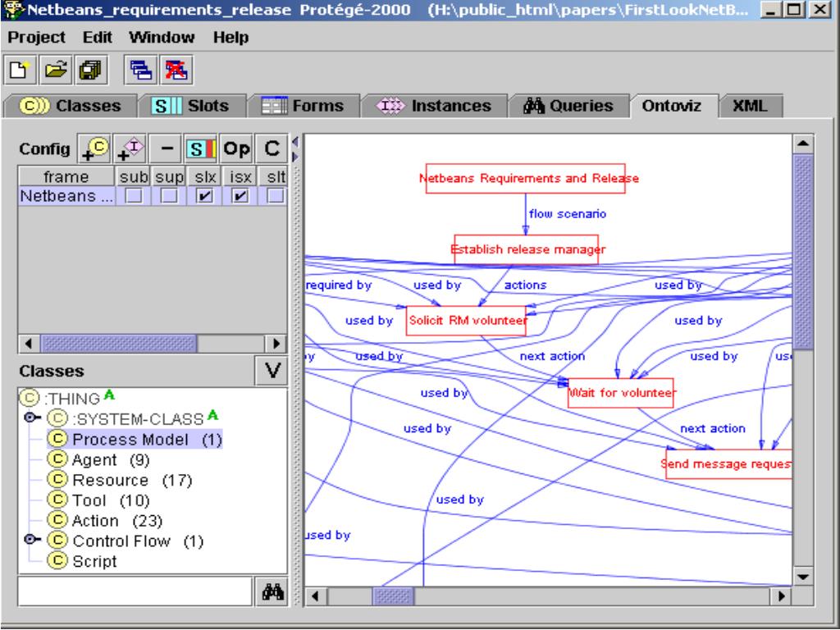Screen dimensions: 840x630
Task: Click graph scroll right arrow
Action: 781,596
